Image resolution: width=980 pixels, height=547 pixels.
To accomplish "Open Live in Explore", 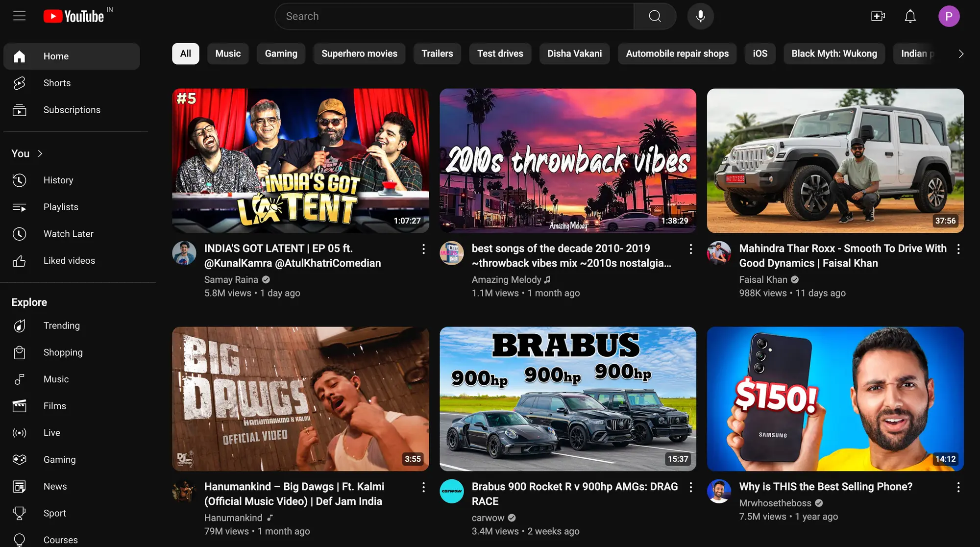I will point(72,433).
